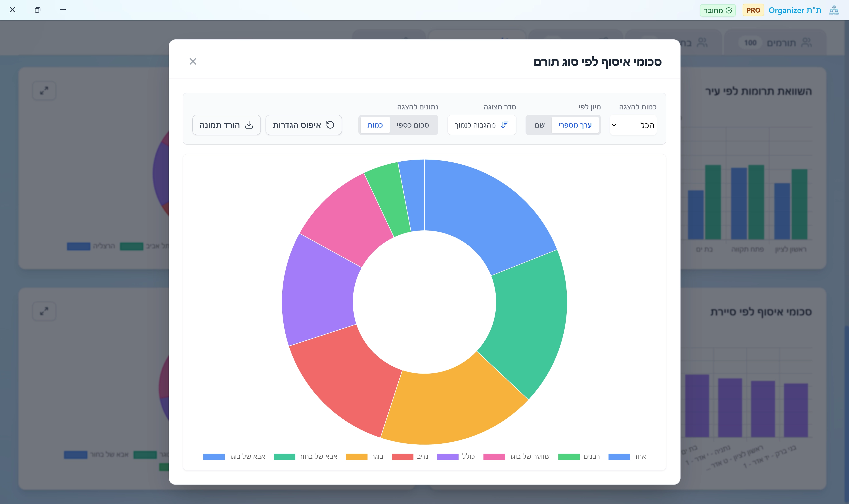Select סכום כספי data display option
849x504 pixels.
(x=413, y=125)
